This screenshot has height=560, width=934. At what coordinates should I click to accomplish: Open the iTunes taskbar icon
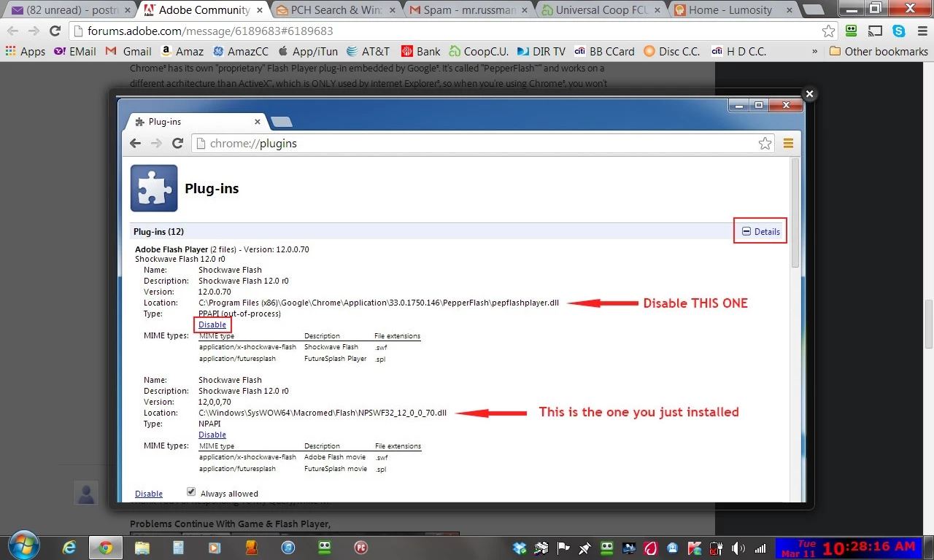tap(287, 547)
